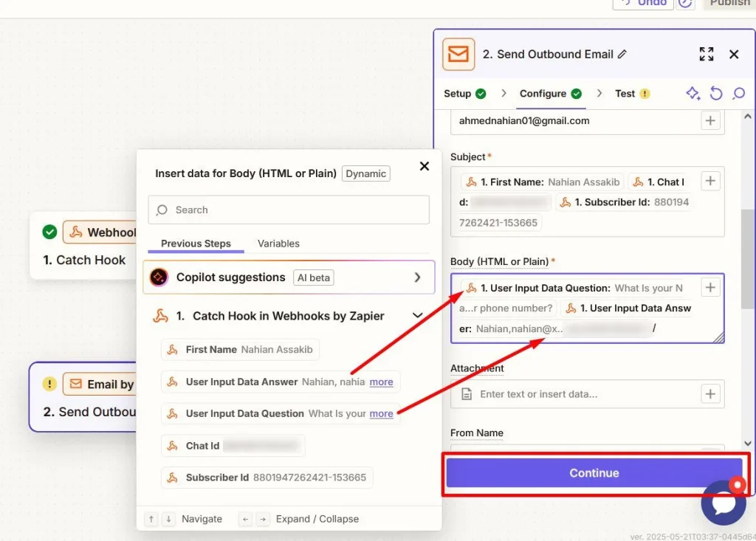Insert the User Input Data Answer field

coord(281,382)
